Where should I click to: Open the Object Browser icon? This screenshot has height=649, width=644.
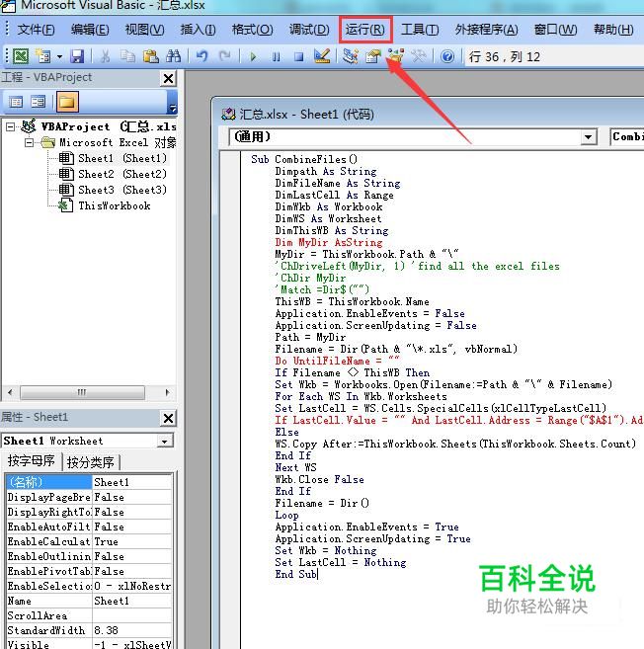tap(396, 56)
